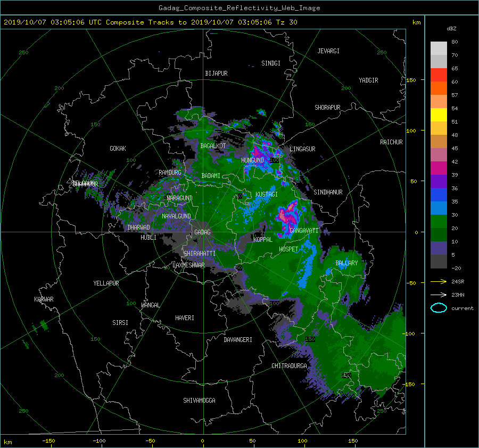Select the KUSTAGI label on the map
The width and height of the screenshot is (479, 448).
[267, 194]
